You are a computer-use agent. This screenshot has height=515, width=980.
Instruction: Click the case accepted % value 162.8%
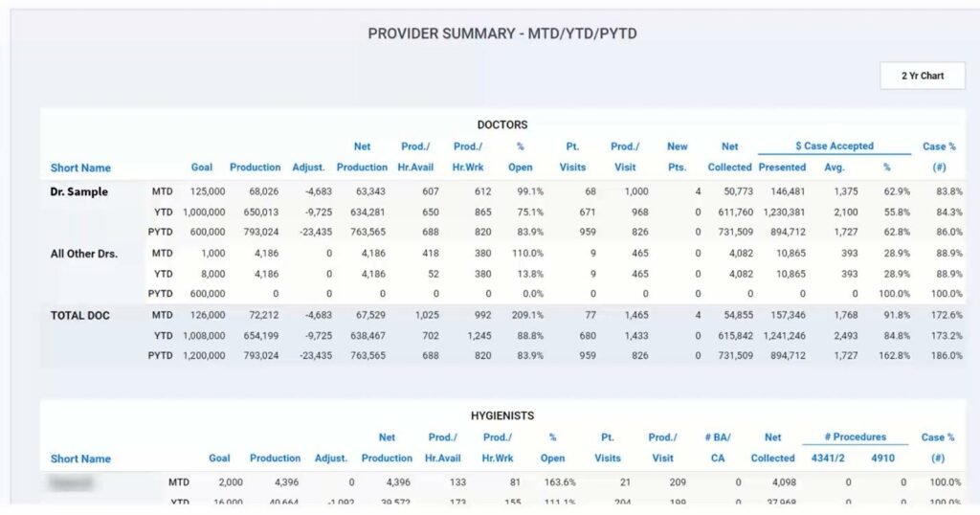coord(894,356)
